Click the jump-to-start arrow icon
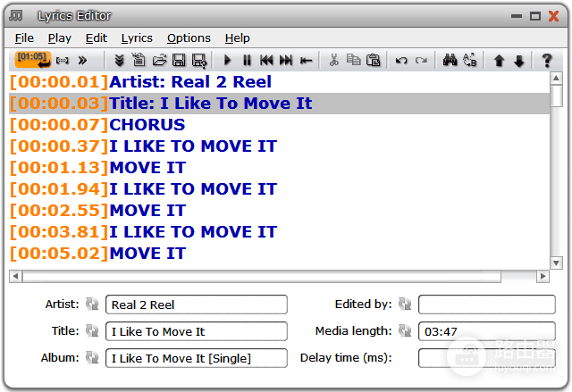This screenshot has width=572, height=392. point(306,61)
